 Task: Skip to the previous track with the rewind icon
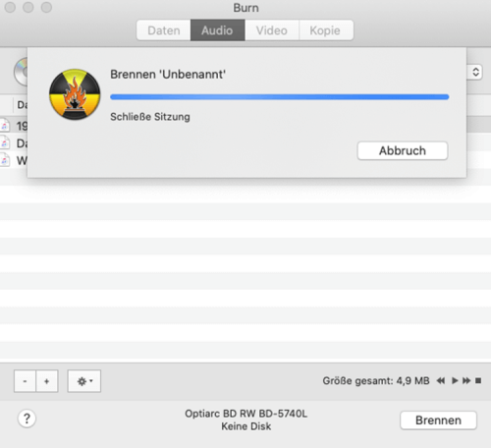(x=441, y=380)
